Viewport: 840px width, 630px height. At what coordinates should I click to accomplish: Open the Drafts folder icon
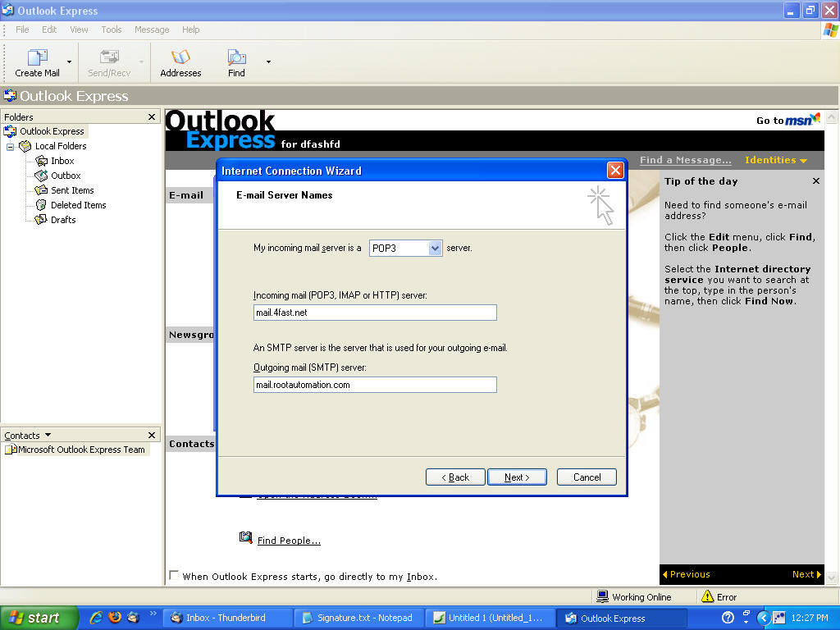pyautogui.click(x=41, y=220)
